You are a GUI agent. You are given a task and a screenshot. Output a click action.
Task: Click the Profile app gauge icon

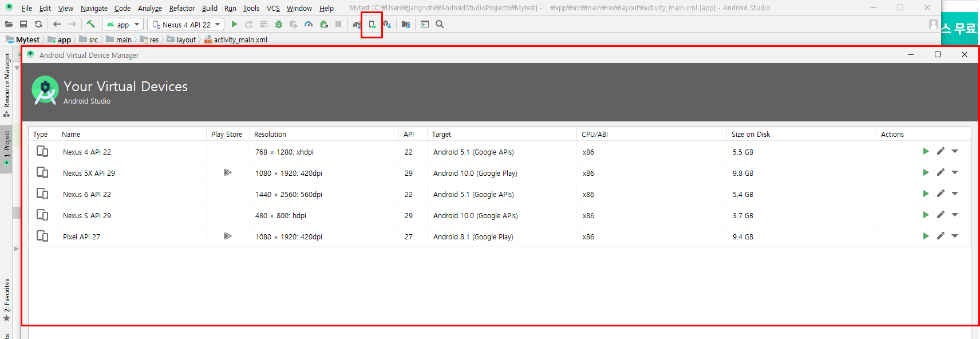coord(309,25)
